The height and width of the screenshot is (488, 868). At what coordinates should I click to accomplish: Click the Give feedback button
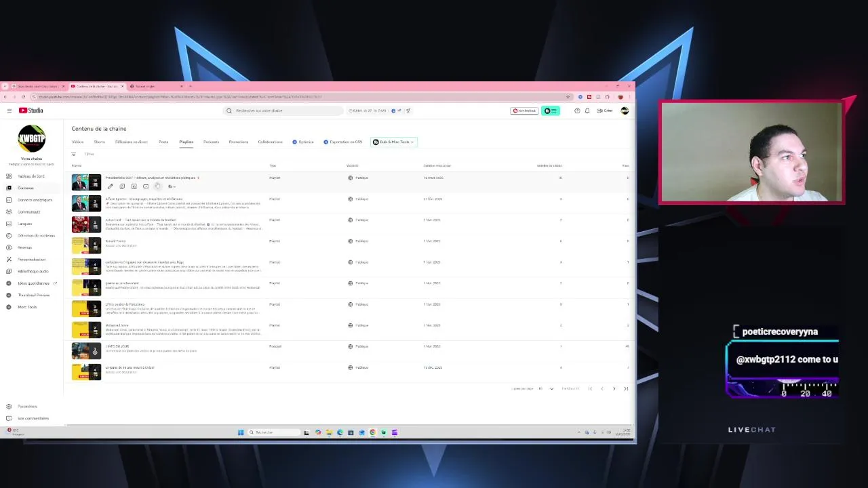(x=524, y=110)
